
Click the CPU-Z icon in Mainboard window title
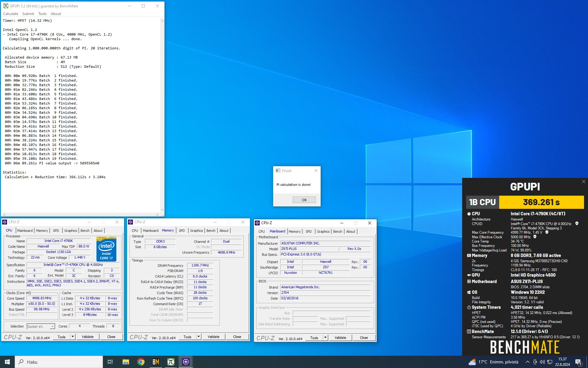click(257, 223)
